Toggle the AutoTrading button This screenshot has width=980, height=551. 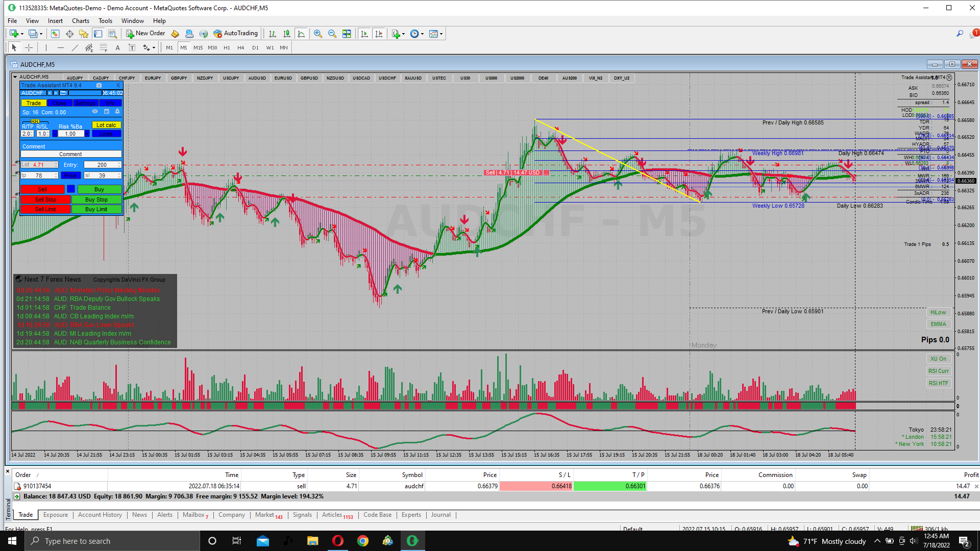tap(235, 34)
